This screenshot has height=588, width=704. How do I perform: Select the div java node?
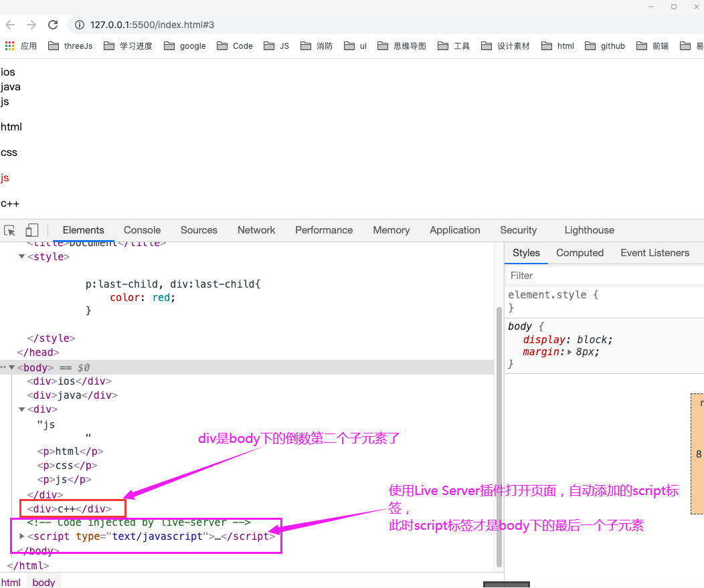tap(72, 395)
